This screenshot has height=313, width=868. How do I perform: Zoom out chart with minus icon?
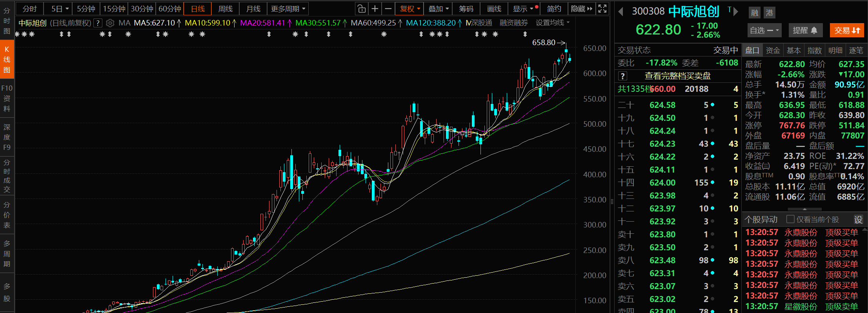[x=388, y=9]
